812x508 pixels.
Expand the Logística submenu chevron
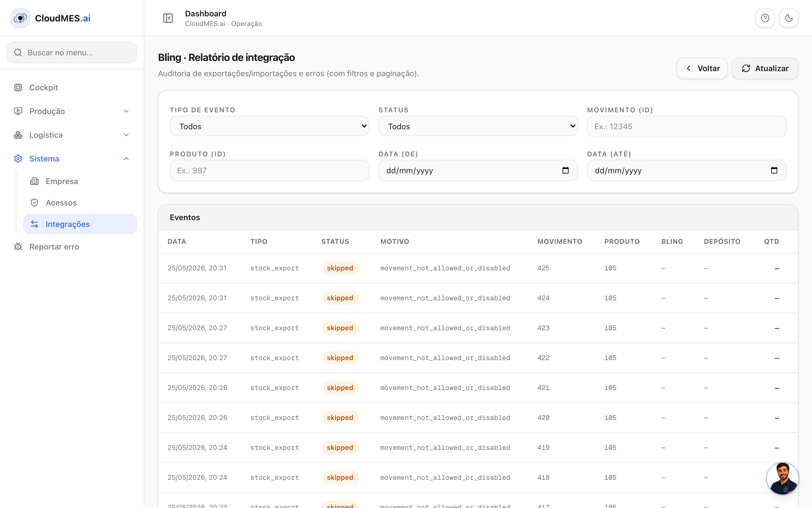126,135
